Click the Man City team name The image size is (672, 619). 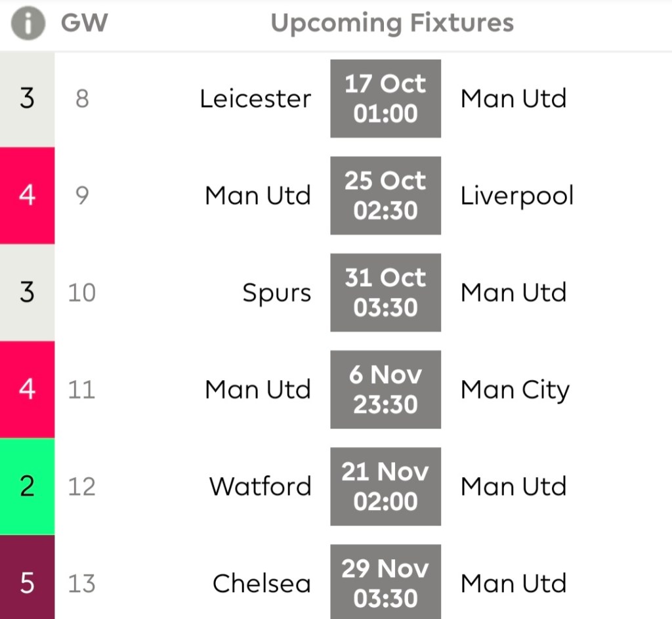tap(514, 390)
